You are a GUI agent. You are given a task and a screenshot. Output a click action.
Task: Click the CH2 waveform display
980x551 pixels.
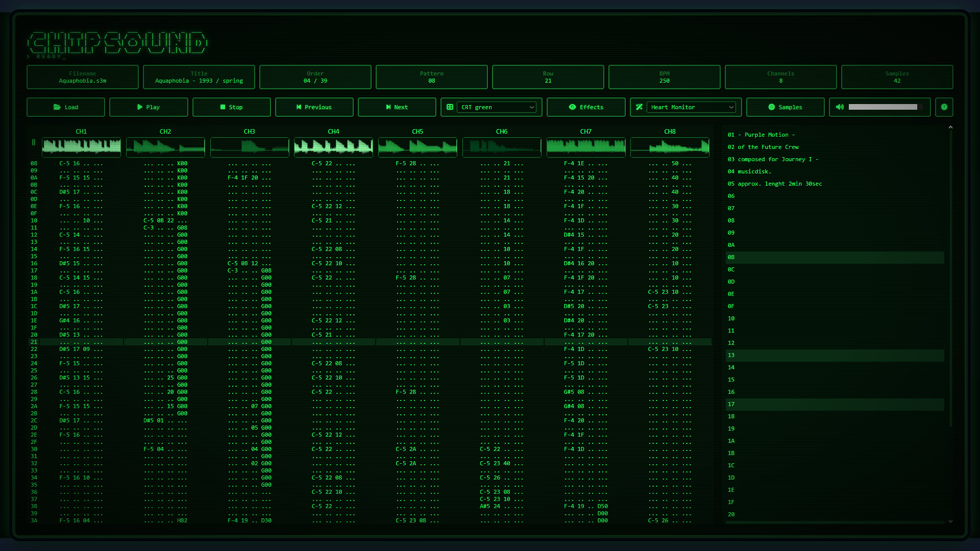coord(165,147)
